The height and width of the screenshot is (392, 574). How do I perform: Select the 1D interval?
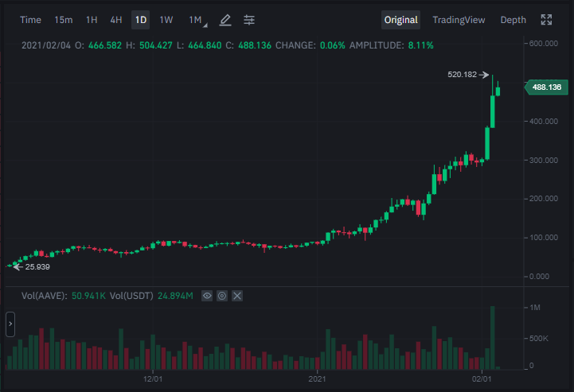[141, 20]
